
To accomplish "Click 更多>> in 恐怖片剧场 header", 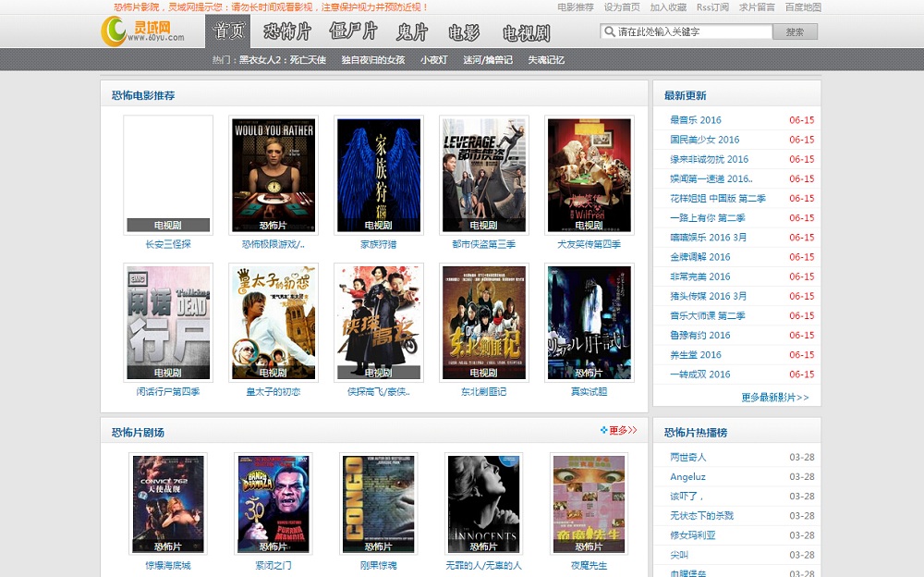I will 623,430.
